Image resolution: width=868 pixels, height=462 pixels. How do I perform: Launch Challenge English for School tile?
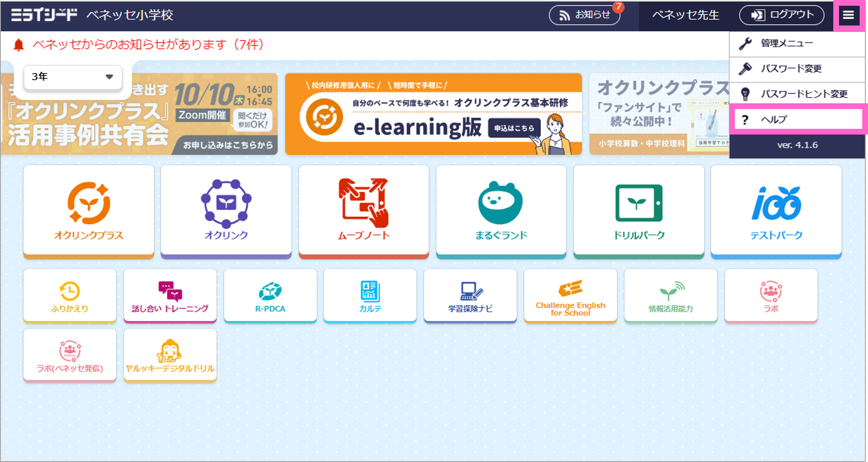click(x=570, y=296)
